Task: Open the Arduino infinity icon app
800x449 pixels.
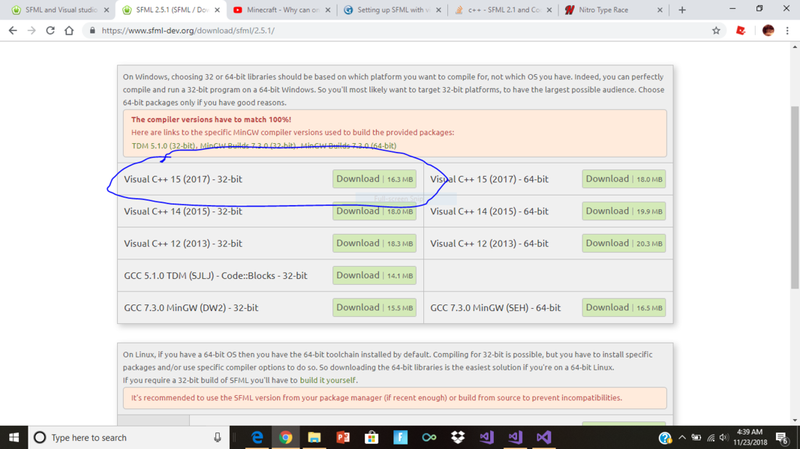Action: 429,437
